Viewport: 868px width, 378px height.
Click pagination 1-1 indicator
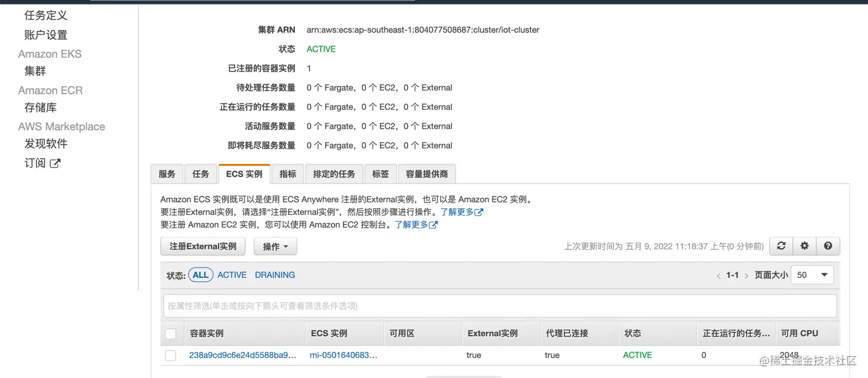pyautogui.click(x=733, y=275)
